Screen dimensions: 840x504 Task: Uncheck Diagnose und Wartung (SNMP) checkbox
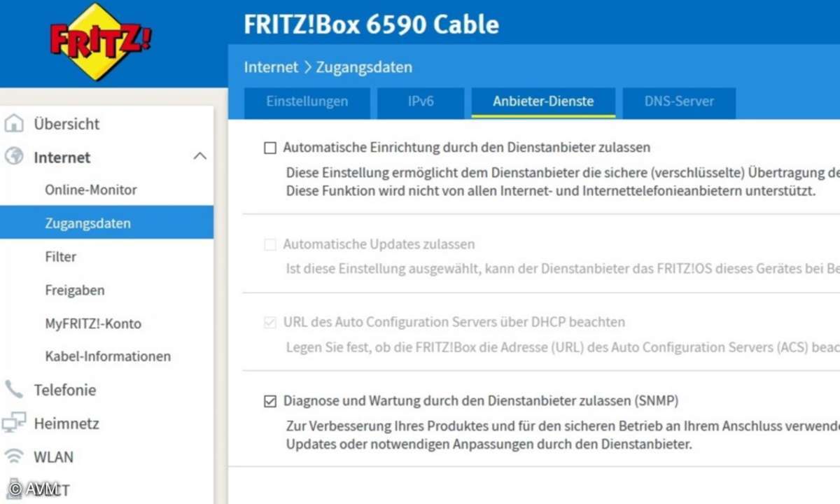coord(270,401)
